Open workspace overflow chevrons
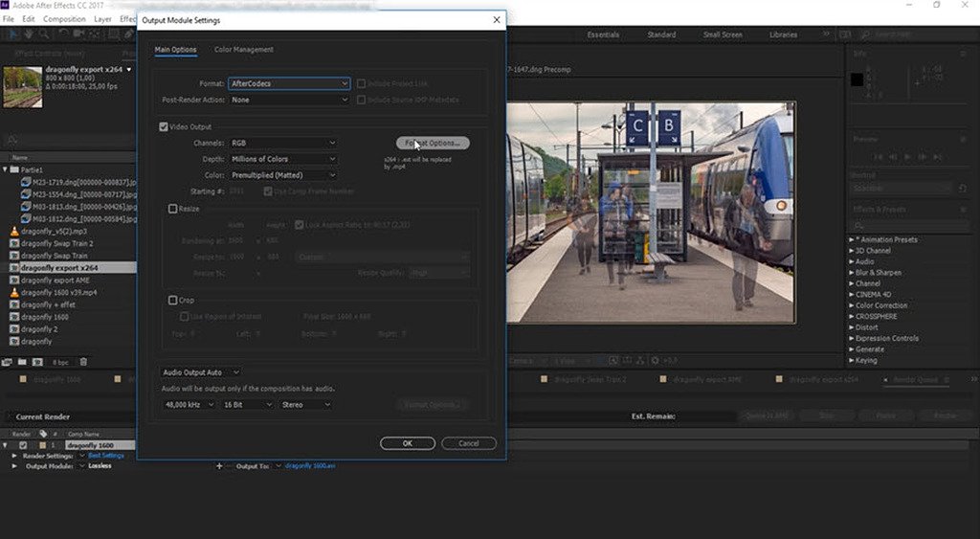 click(x=826, y=34)
